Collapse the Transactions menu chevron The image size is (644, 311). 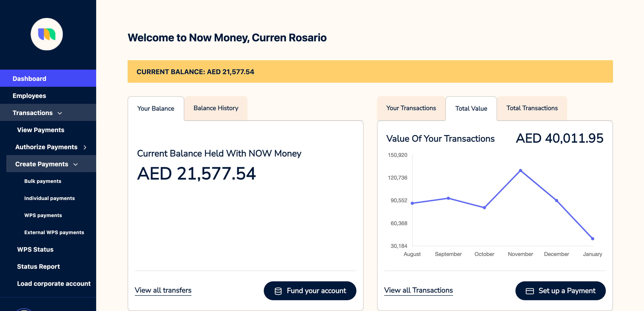tap(60, 113)
